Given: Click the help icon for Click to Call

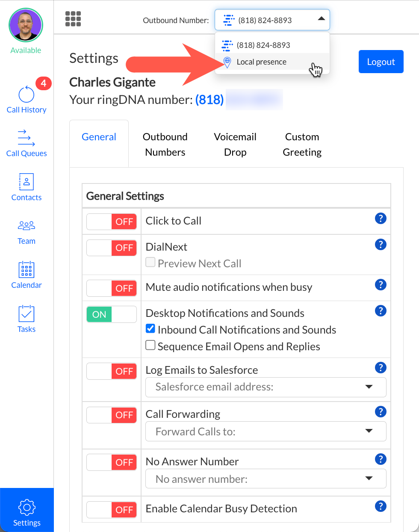Looking at the screenshot, I should [380, 219].
